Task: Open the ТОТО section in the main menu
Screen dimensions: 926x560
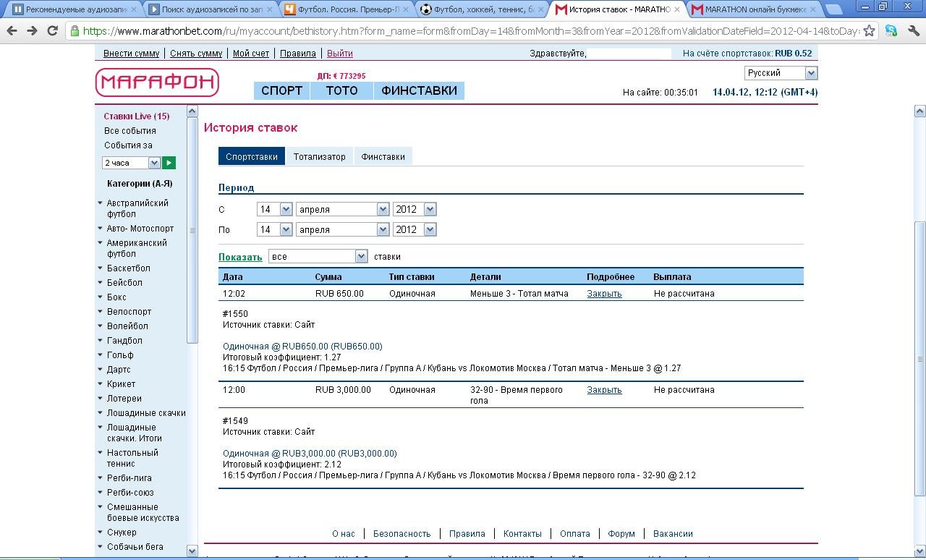Action: (341, 90)
